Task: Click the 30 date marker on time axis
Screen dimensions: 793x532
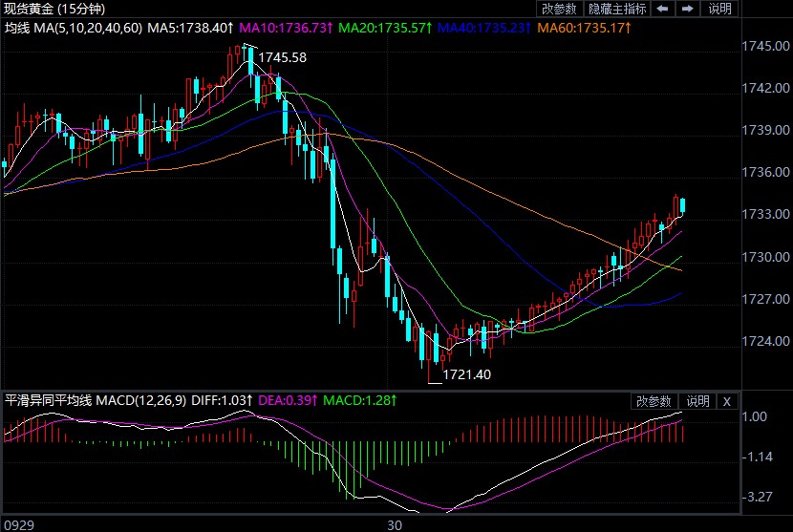Action: (x=395, y=525)
